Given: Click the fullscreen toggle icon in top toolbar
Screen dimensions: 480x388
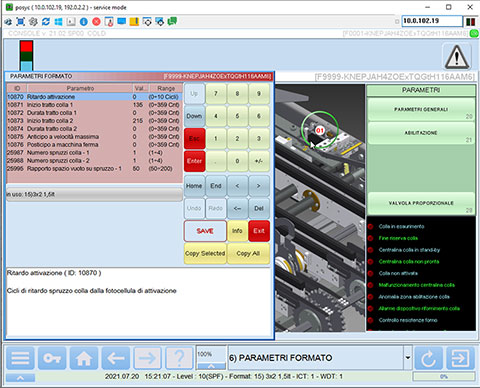Looking at the screenshot, I should 21,22.
